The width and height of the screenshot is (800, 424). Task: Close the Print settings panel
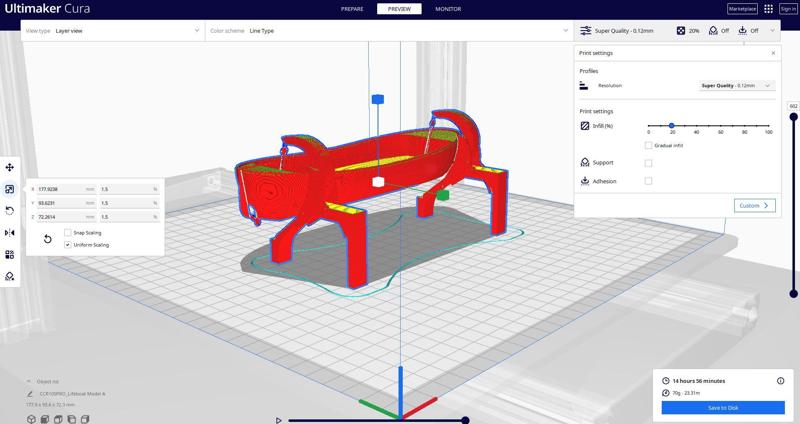click(x=773, y=53)
